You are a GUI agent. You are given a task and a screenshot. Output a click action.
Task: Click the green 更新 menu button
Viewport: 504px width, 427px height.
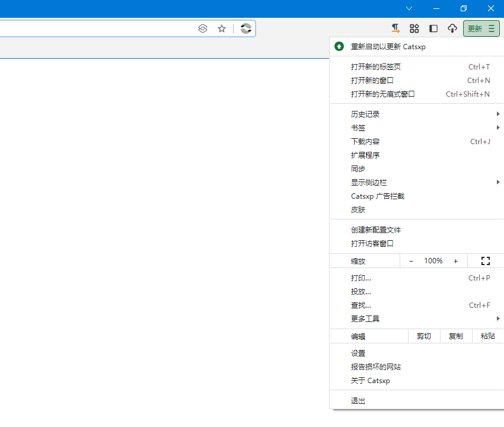coord(481,28)
